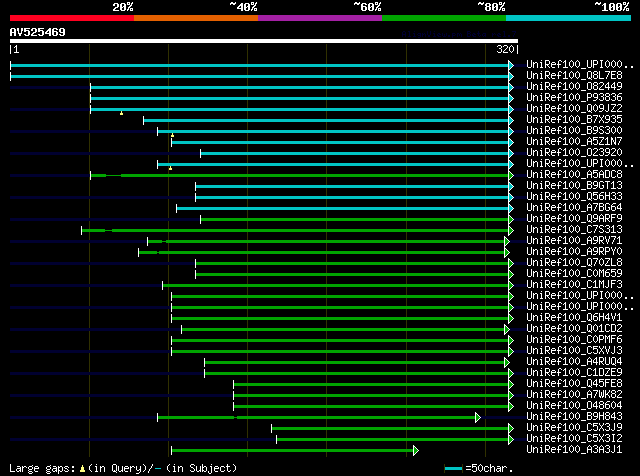Screen dimensions: 640x476
Task: Select the UniRef100_Q70ZL8 label
Action: 574,263
